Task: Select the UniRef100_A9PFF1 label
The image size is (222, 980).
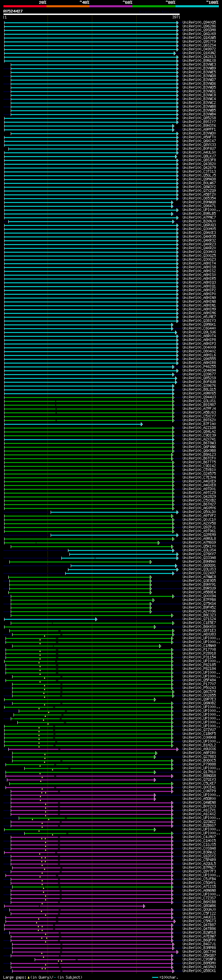Action: tap(199, 129)
